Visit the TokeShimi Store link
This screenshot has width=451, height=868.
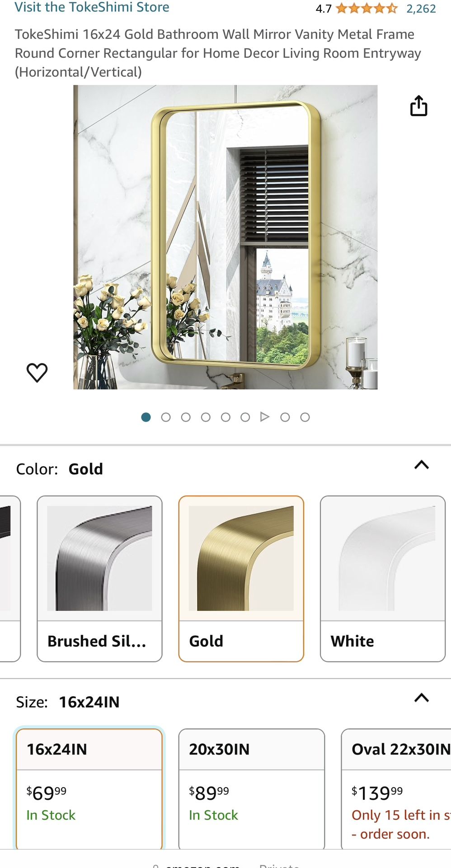pos(92,7)
